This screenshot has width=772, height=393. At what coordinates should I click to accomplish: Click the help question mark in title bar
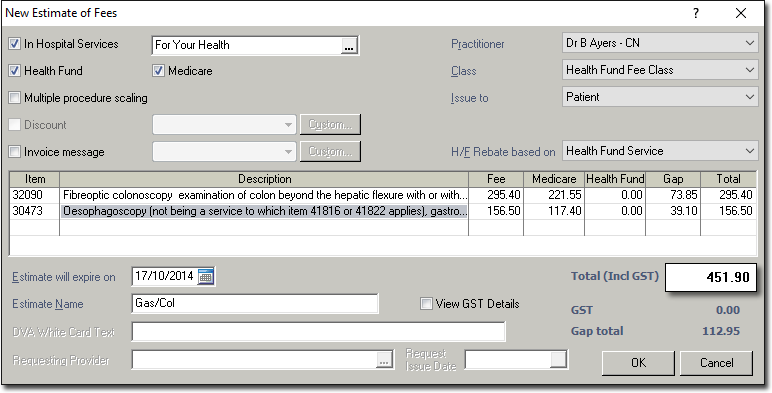(696, 13)
